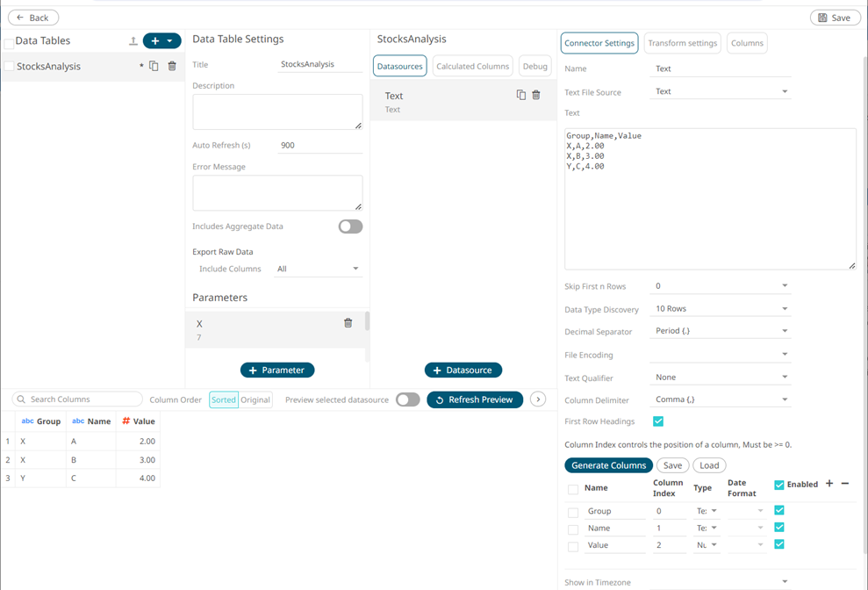Open Group column Type dropdown
The width and height of the screenshot is (868, 590).
[x=707, y=511]
